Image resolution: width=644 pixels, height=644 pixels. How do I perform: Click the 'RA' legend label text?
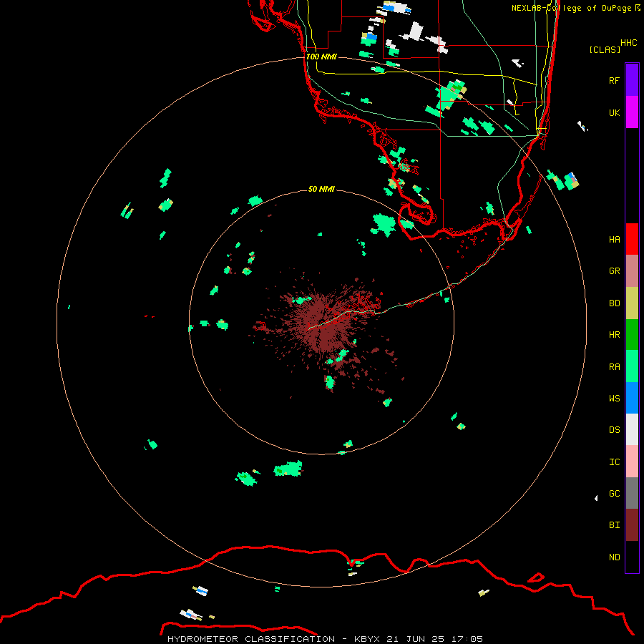(614, 367)
